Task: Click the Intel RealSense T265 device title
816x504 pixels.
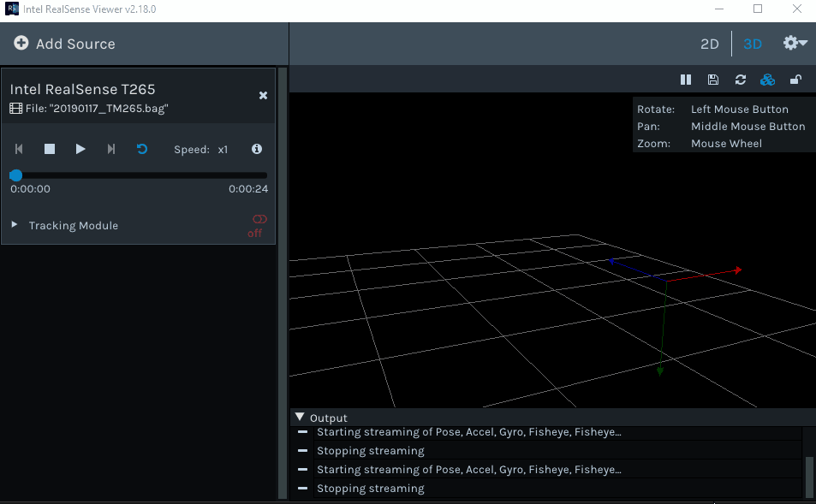Action: pyautogui.click(x=83, y=90)
